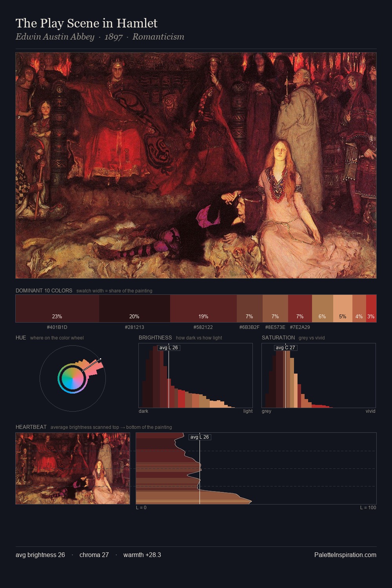392x588 pixels.
Task: Click the year "1897"
Action: pyautogui.click(x=114, y=37)
